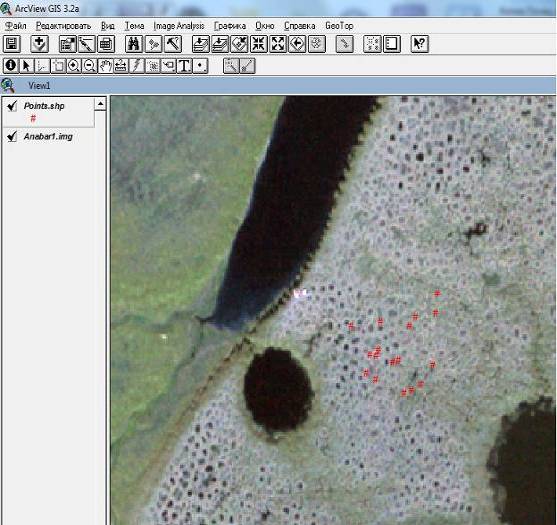Toggle visibility of Points.shp theme
The width and height of the screenshot is (557, 525).
click(12, 105)
